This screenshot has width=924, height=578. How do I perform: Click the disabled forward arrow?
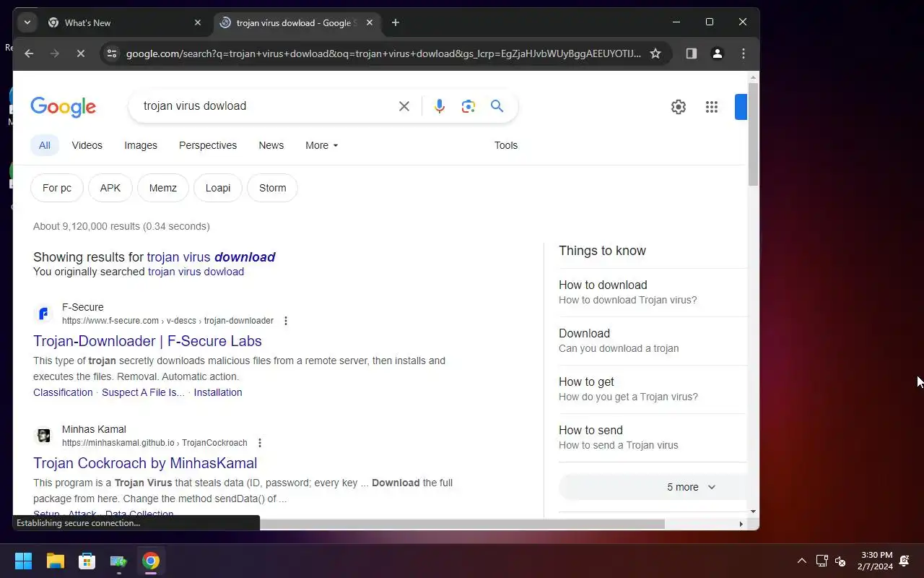click(x=55, y=53)
